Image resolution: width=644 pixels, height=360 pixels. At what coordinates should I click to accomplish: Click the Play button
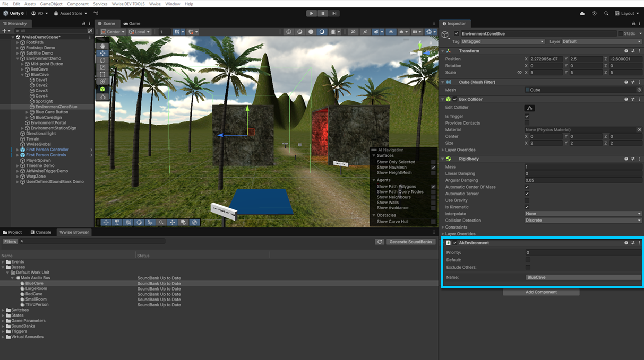311,13
